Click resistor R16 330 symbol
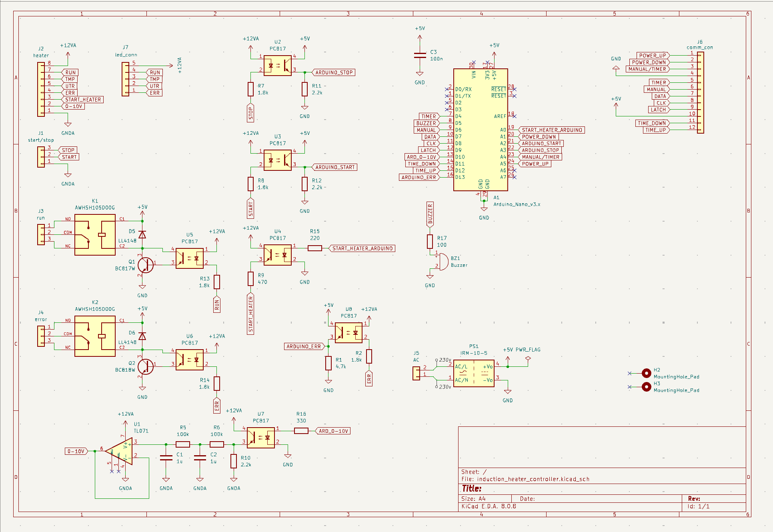This screenshot has height=532, width=773. [301, 431]
